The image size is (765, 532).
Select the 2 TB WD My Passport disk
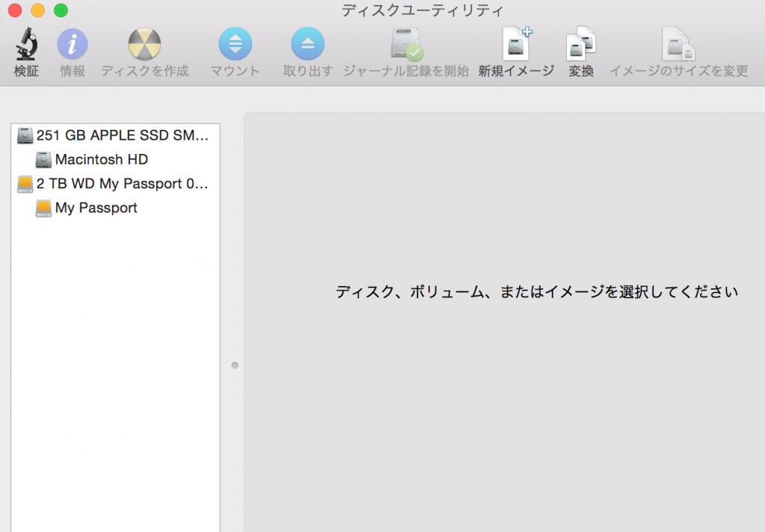pyautogui.click(x=116, y=184)
